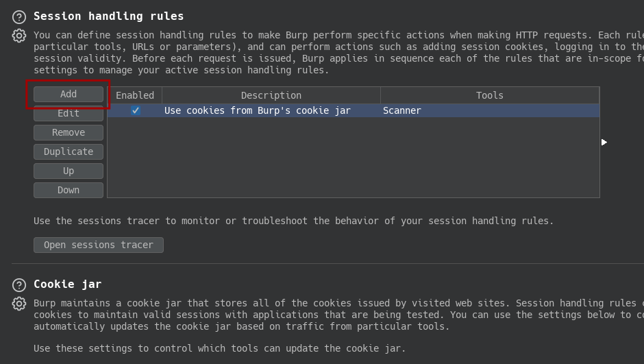Add a new session handling rule

pos(69,94)
